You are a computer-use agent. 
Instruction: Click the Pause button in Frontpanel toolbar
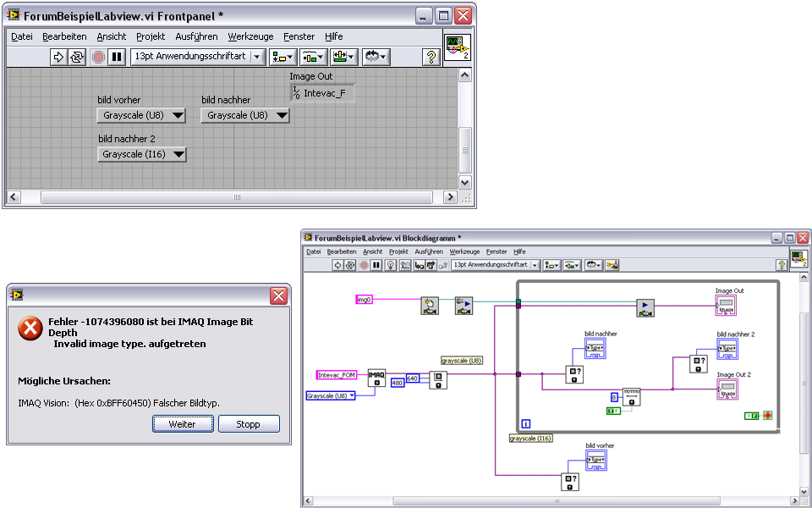117,57
